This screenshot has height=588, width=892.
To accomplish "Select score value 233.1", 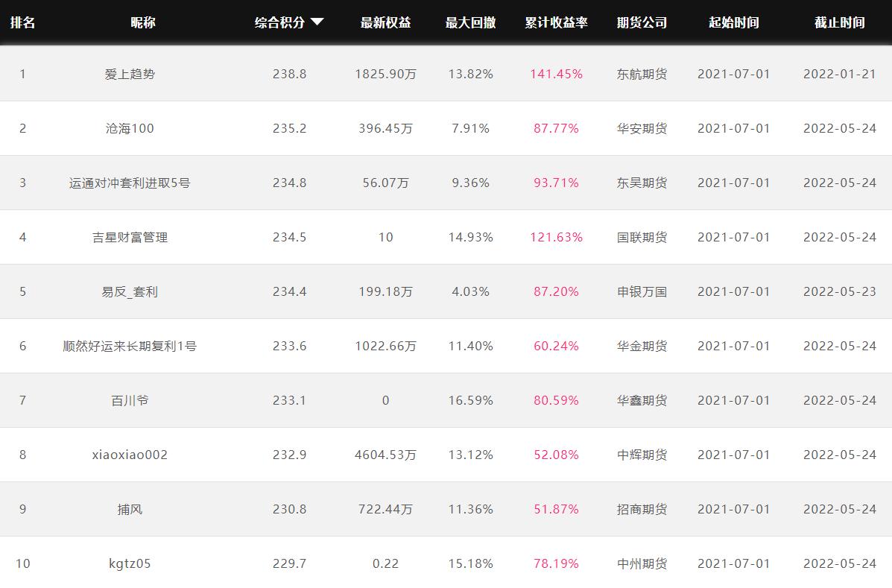I will pos(290,400).
